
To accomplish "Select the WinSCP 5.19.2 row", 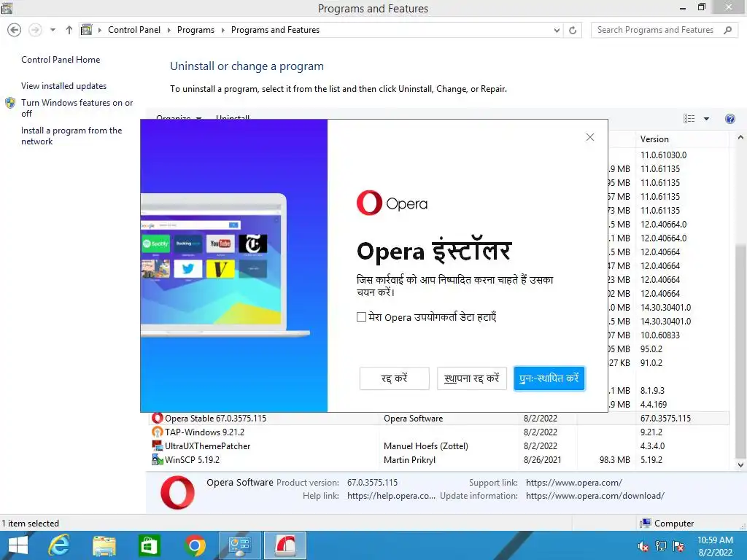I will (x=438, y=459).
